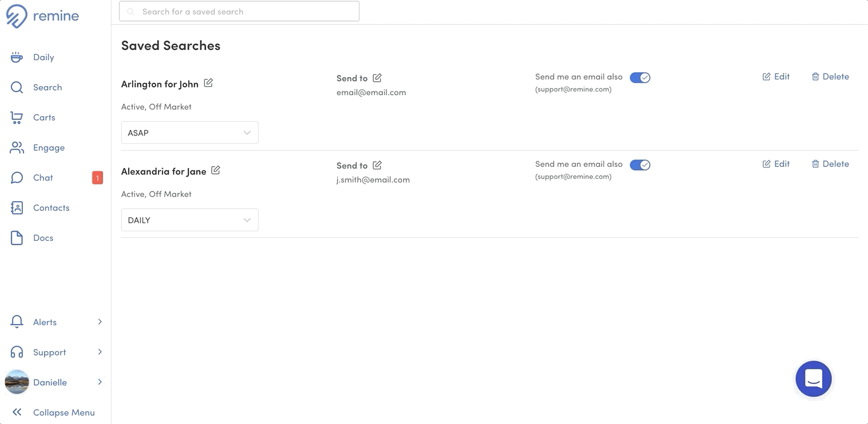Rename Arlington for John via pencil icon
The height and width of the screenshot is (424, 868).
[x=209, y=83]
